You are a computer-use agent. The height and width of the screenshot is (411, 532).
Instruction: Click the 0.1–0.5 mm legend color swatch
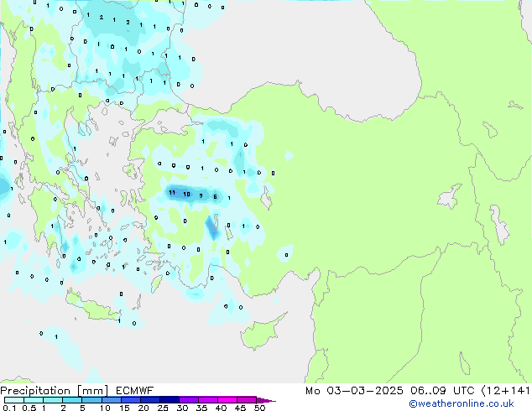point(14,400)
